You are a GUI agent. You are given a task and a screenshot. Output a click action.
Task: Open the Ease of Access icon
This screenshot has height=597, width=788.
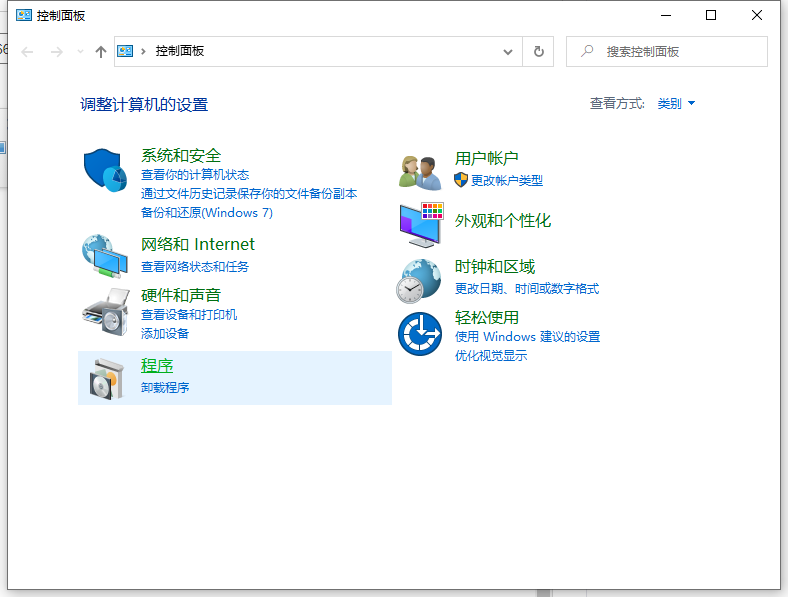point(420,334)
